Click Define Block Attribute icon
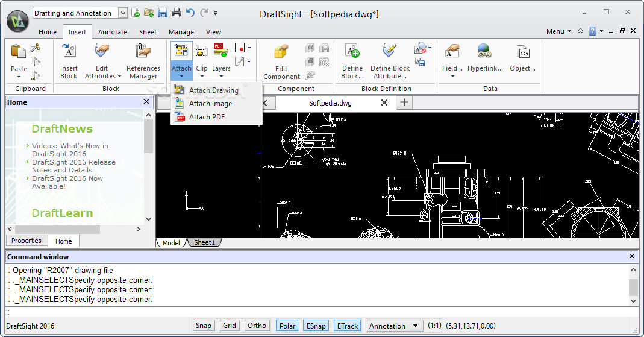644x337 pixels. [390, 51]
